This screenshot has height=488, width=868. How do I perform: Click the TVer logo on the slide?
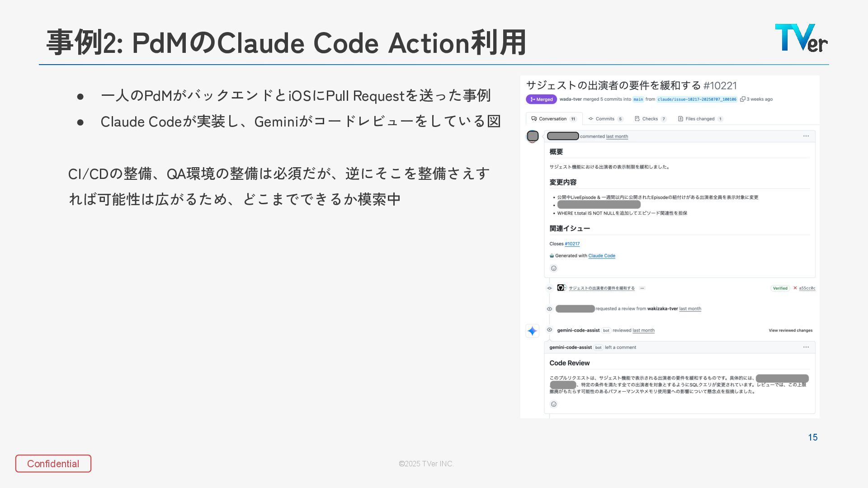(x=801, y=38)
